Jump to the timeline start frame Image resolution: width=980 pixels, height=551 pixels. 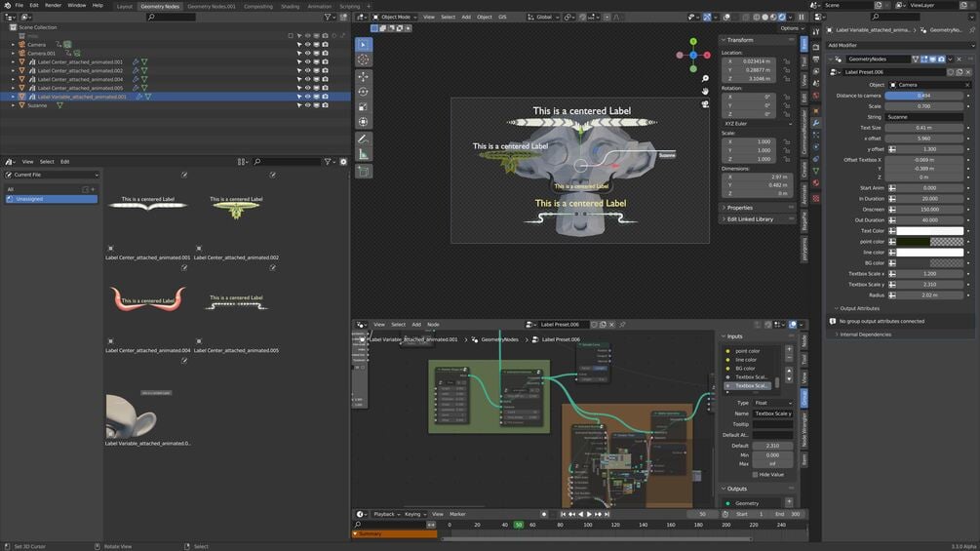click(x=563, y=514)
